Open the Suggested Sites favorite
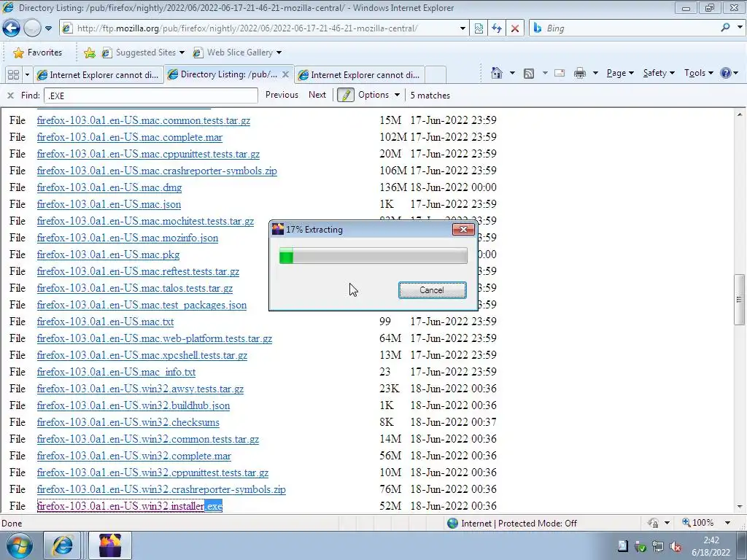Image resolution: width=747 pixels, height=560 pixels. (142, 52)
